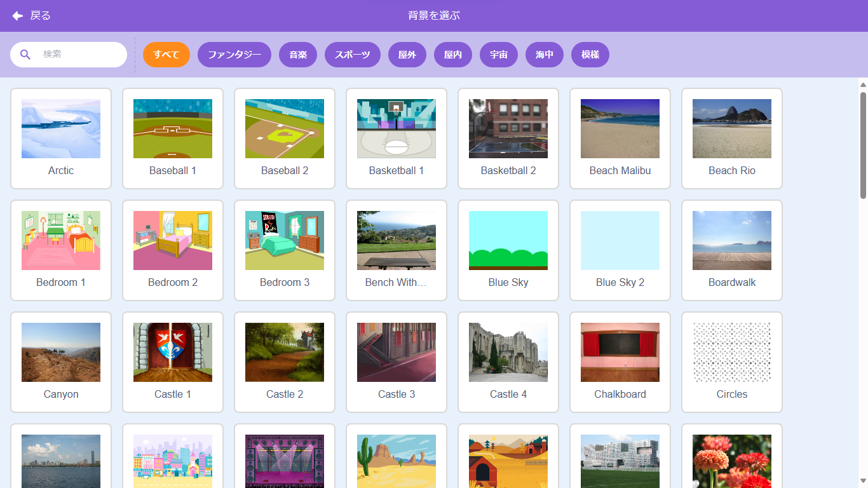868x488 pixels.
Task: Pick the Circles pattern backdrop
Action: 732,362
